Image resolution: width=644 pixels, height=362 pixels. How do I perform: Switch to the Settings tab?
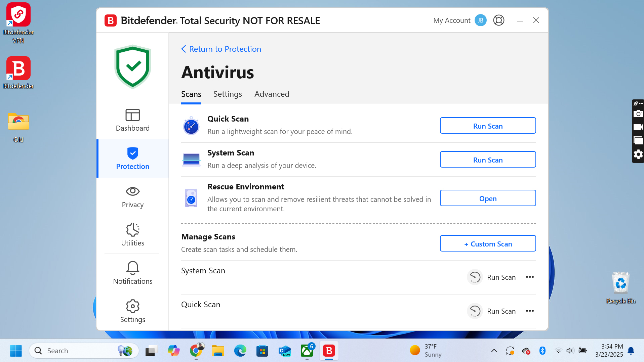tap(228, 94)
